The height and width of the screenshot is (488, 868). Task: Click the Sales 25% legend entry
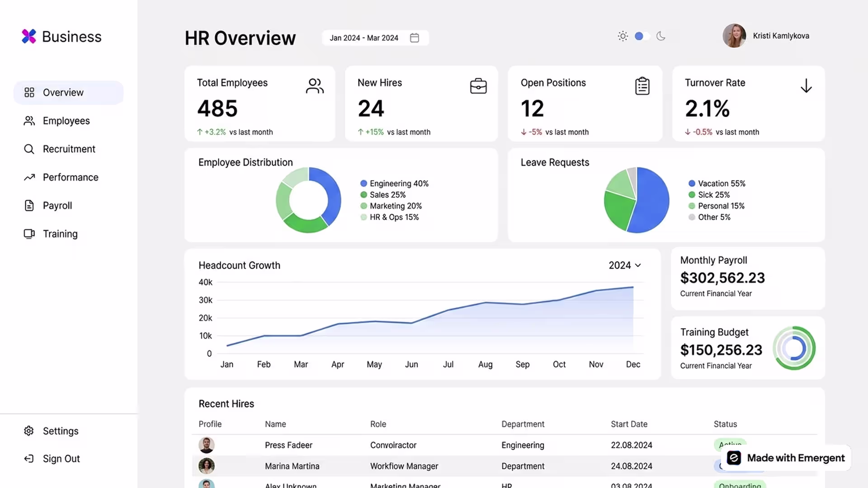(383, 195)
